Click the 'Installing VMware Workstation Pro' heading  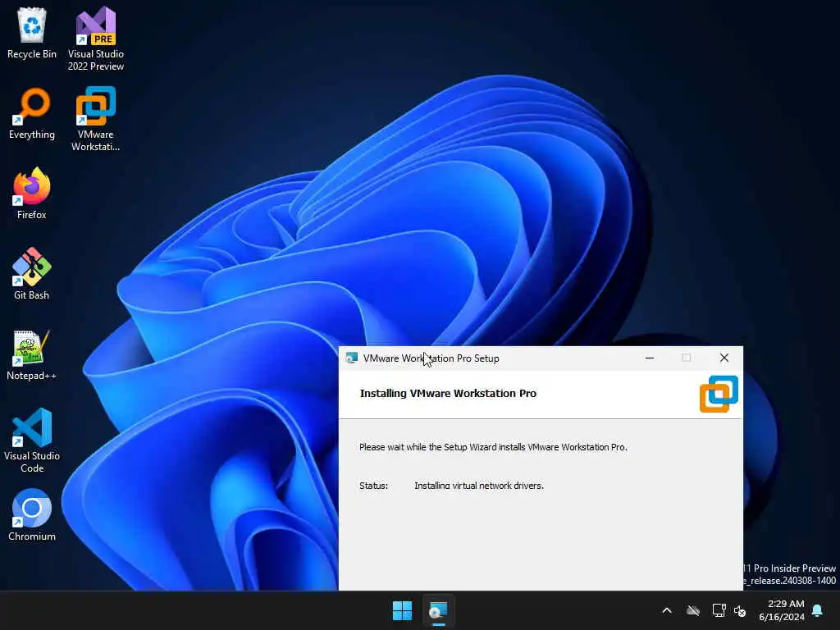(x=448, y=393)
